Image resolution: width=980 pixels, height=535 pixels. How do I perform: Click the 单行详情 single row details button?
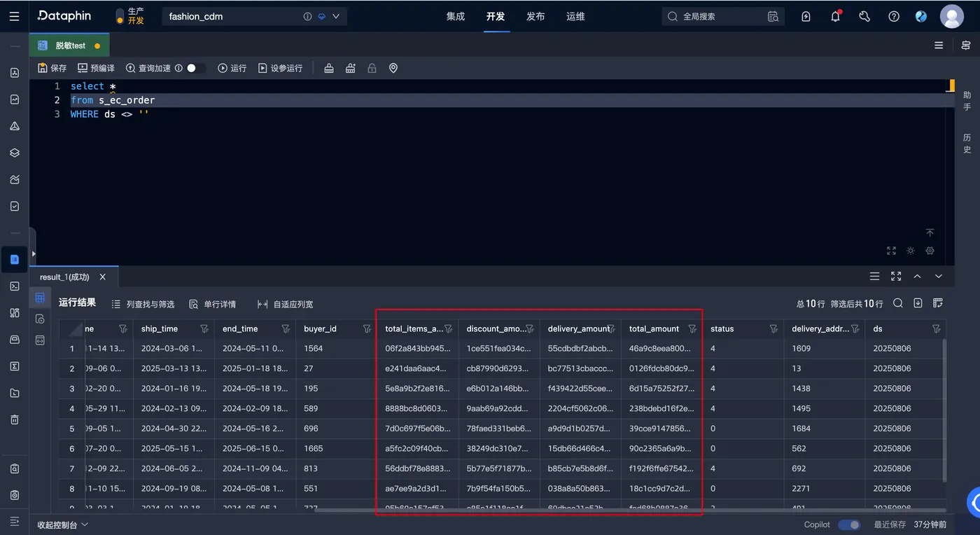[213, 304]
